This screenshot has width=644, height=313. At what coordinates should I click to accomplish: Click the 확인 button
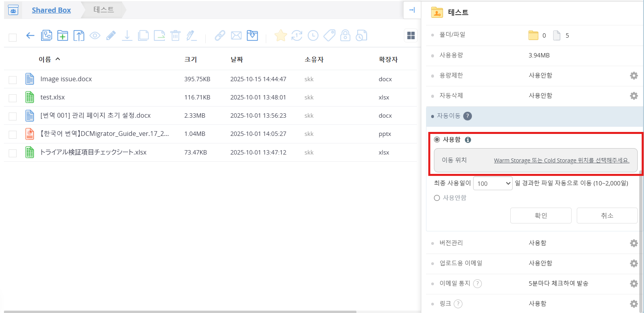tap(540, 216)
